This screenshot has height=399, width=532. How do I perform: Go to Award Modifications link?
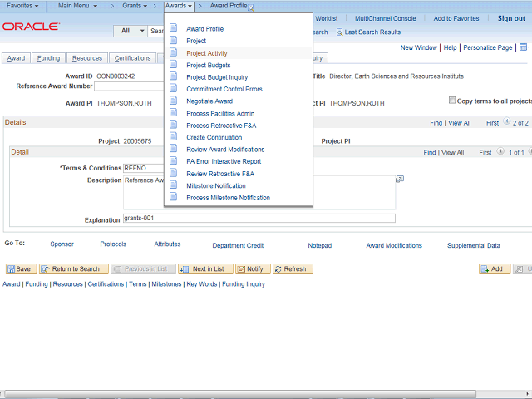(x=394, y=245)
